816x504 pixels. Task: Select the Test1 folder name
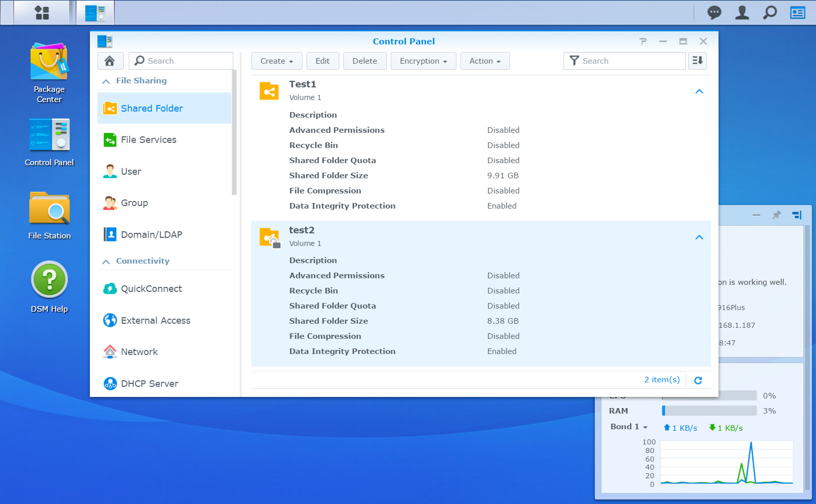coord(302,84)
